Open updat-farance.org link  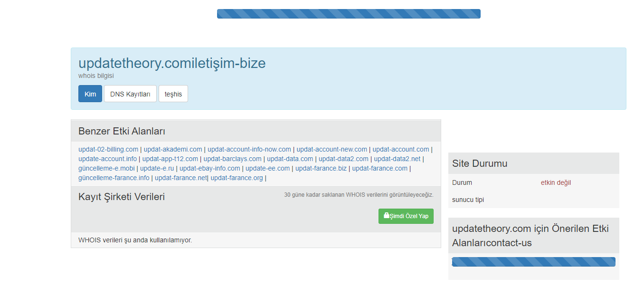click(x=237, y=178)
